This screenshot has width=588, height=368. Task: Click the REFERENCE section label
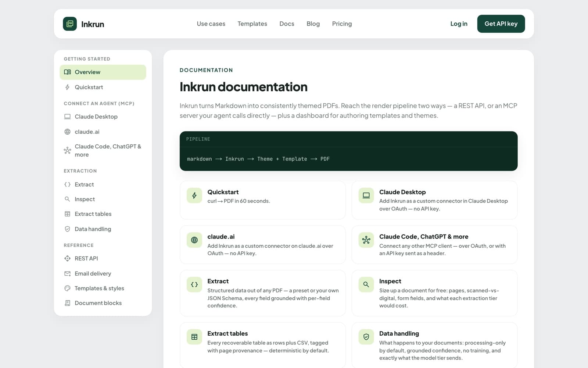[79, 245]
